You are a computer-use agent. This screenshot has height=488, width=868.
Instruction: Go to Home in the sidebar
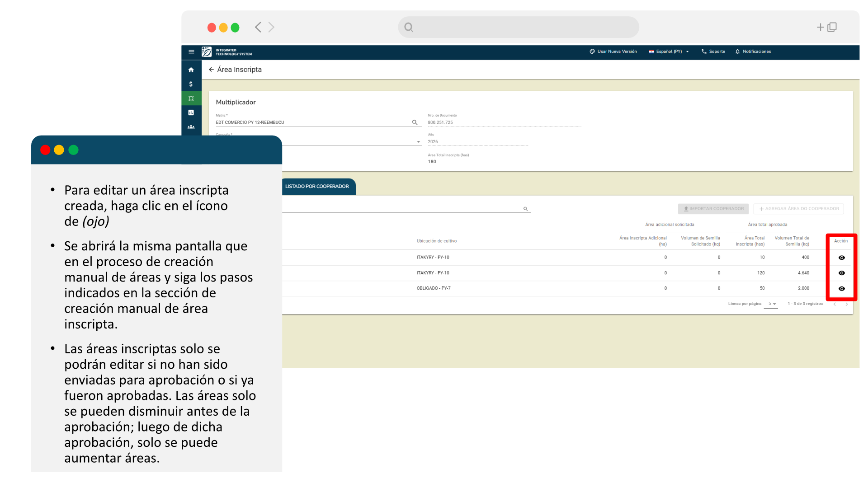point(191,70)
